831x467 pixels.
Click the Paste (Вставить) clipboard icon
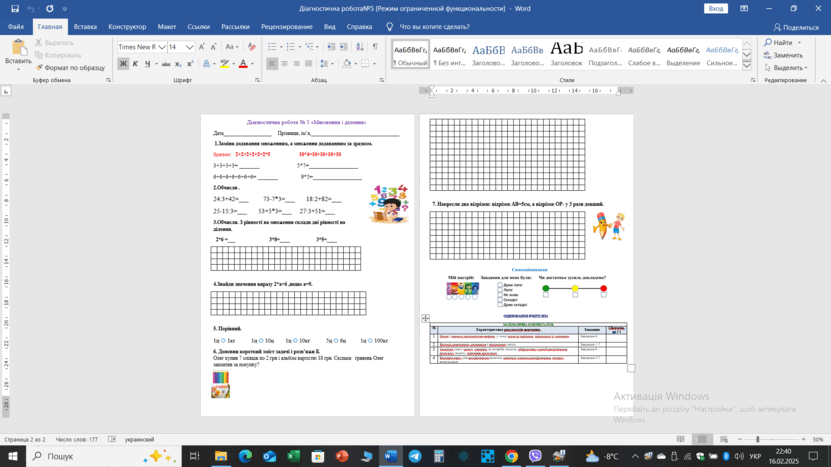(18, 48)
